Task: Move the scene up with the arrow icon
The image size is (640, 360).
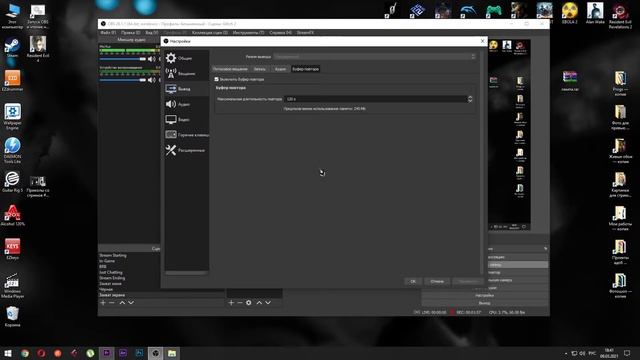Action: [122, 302]
